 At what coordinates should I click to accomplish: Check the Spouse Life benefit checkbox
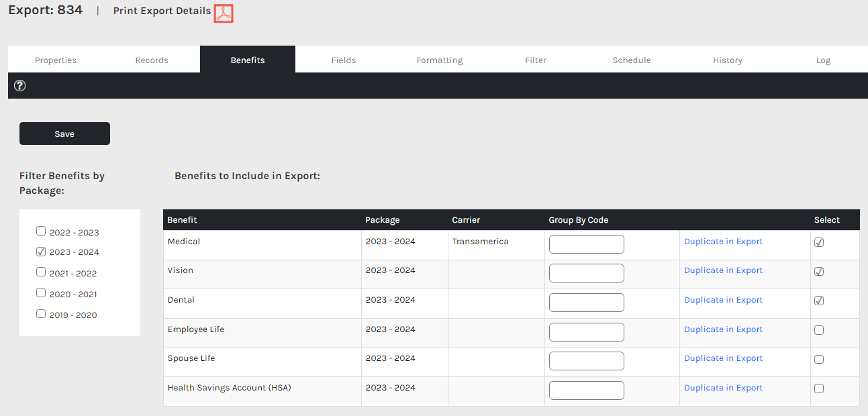[x=819, y=359]
